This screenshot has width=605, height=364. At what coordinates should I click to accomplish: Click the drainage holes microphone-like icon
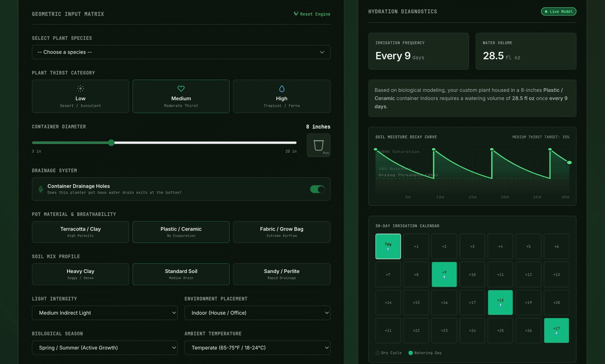[41, 189]
